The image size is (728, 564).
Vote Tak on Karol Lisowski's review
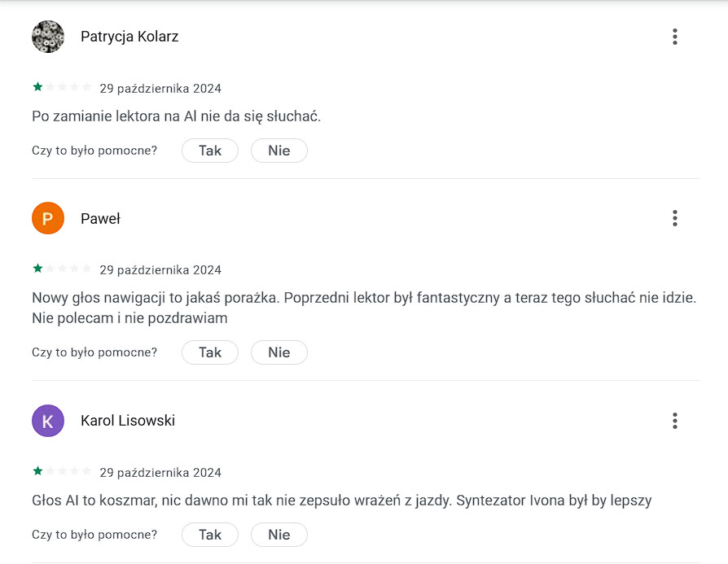pyautogui.click(x=210, y=534)
